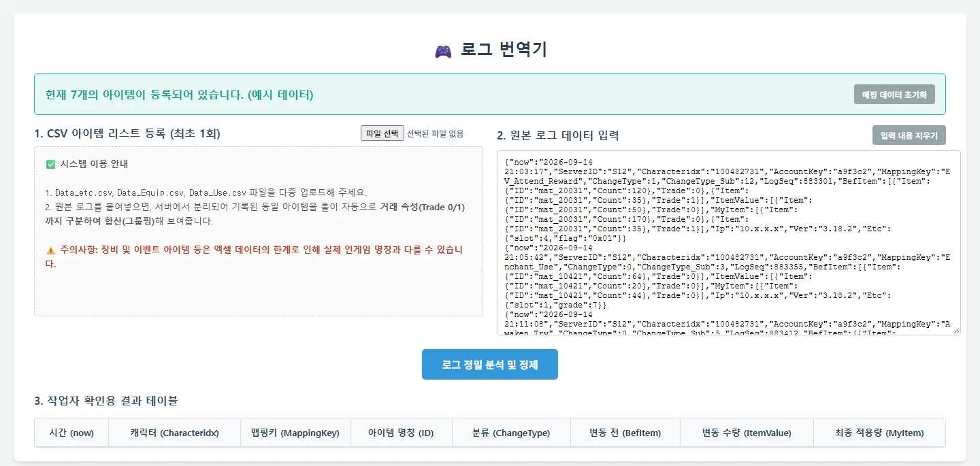Click the 3. 작업자 확인용 결과 테이블 heading

pyautogui.click(x=106, y=401)
